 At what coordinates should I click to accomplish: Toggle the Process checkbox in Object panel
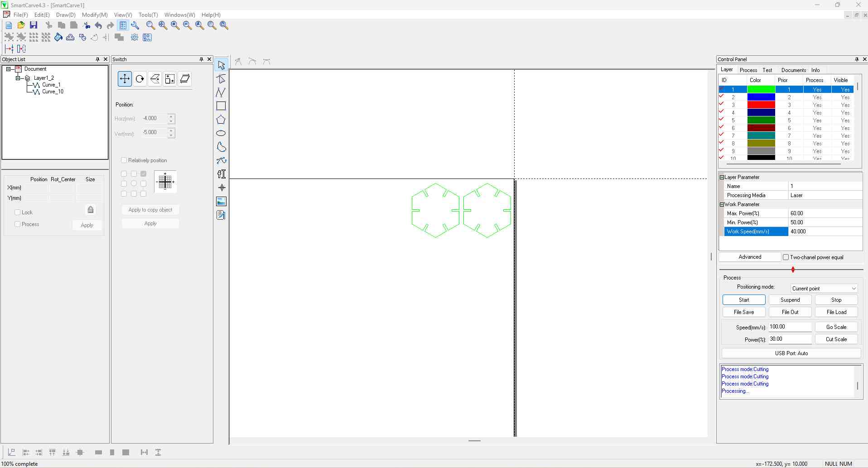coord(18,224)
